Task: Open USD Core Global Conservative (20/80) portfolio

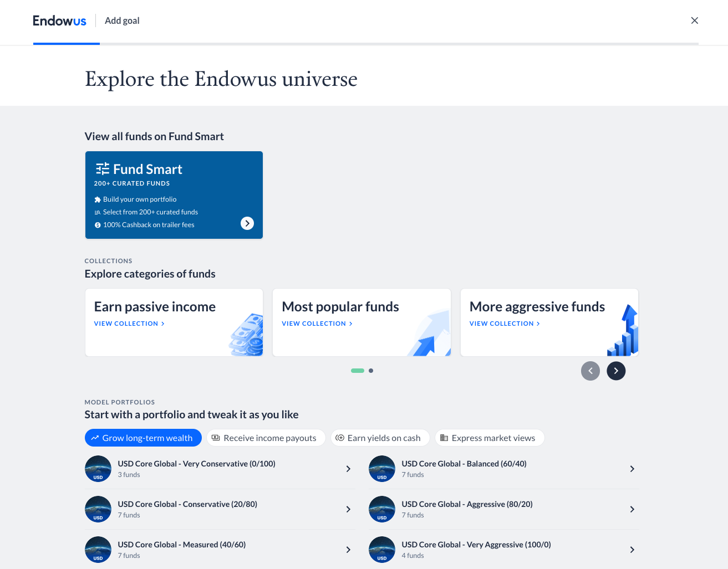Action: 220,509
